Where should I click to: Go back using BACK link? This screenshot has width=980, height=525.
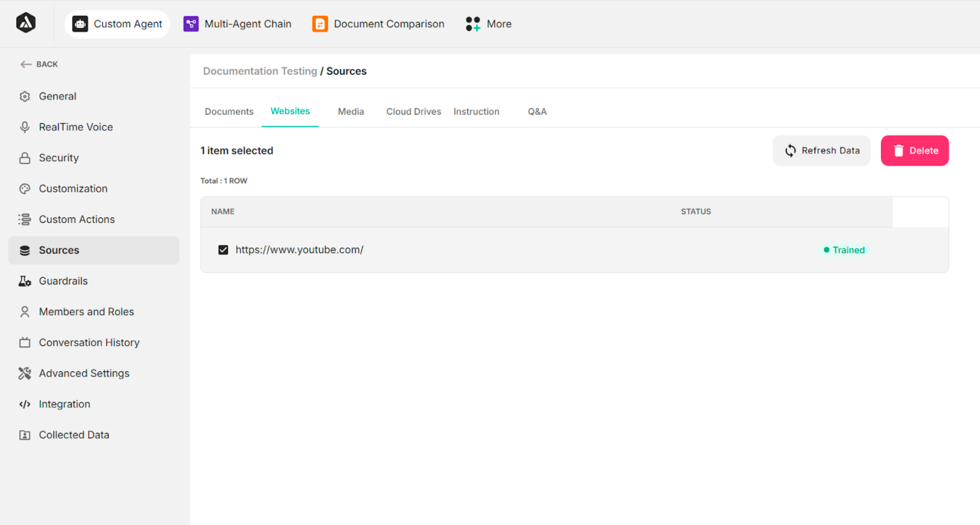pyautogui.click(x=39, y=64)
